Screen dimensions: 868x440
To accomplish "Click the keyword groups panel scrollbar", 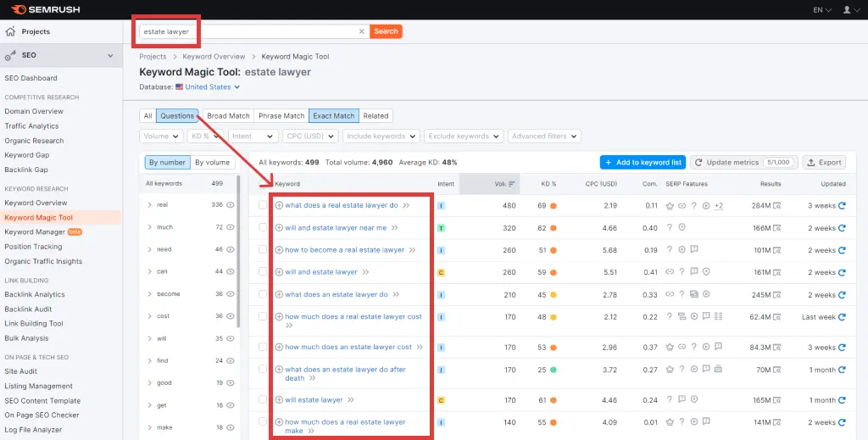I will coord(238,251).
